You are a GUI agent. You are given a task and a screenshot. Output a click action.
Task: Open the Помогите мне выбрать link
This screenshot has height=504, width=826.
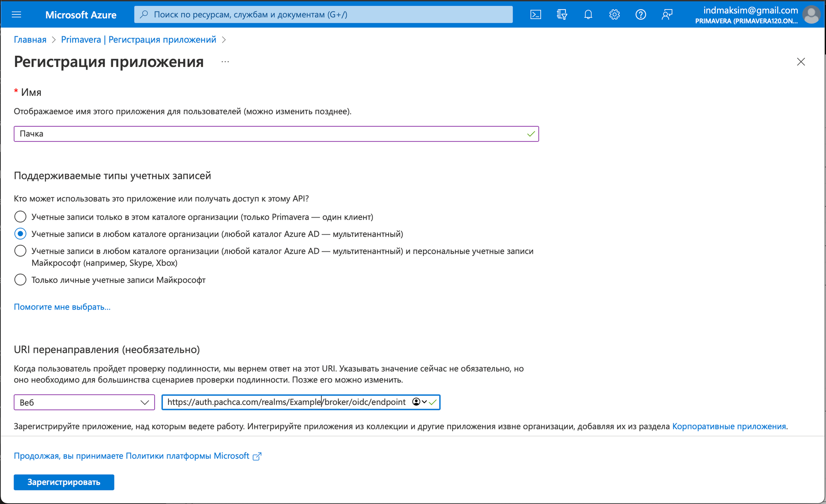62,307
